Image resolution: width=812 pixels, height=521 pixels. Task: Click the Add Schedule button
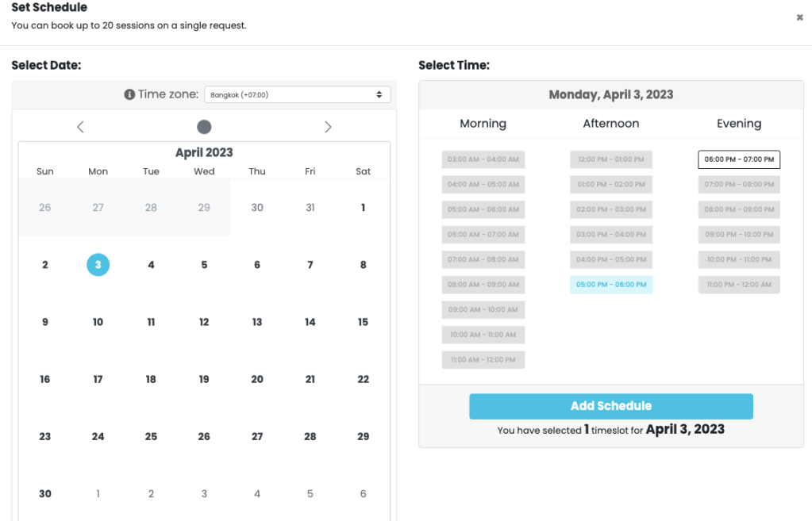[x=610, y=406]
